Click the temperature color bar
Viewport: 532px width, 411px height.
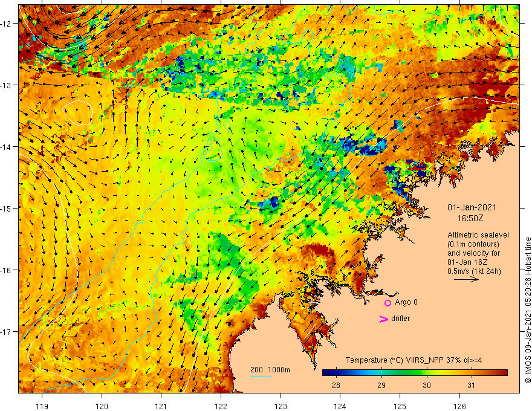415,372
